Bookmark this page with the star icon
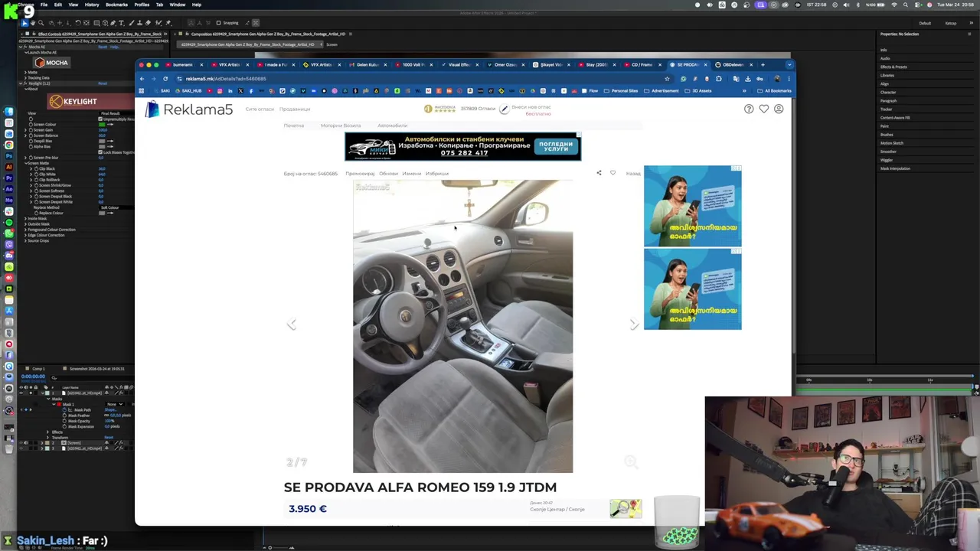Viewport: 980px width, 551px height. click(x=667, y=79)
